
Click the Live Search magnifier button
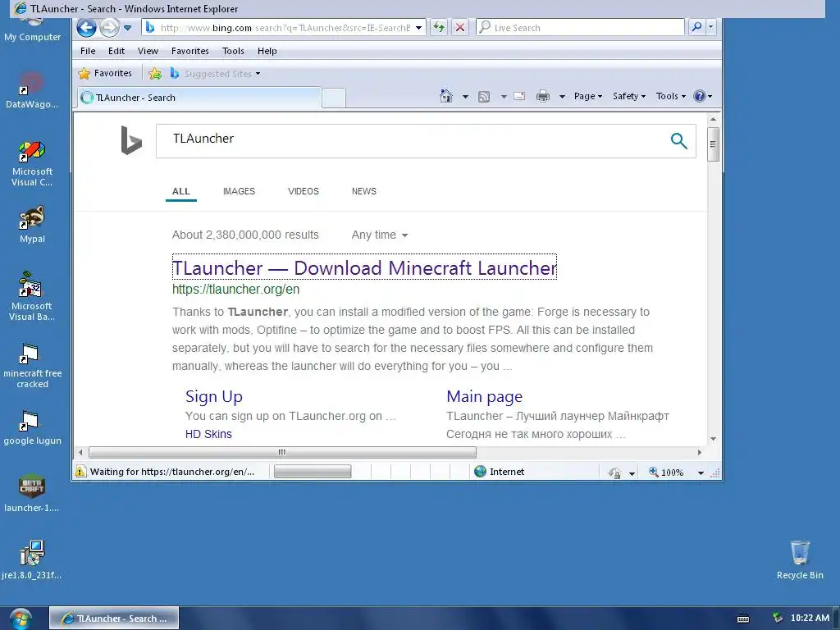click(x=696, y=27)
